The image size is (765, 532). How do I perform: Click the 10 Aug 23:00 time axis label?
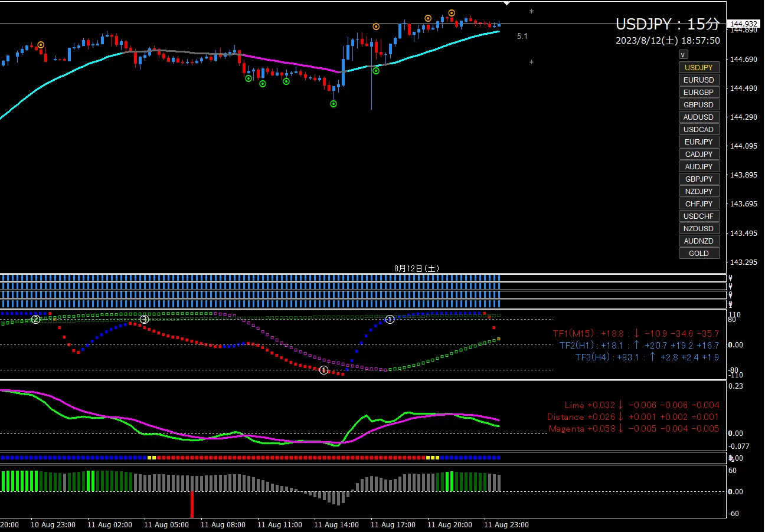click(x=52, y=524)
